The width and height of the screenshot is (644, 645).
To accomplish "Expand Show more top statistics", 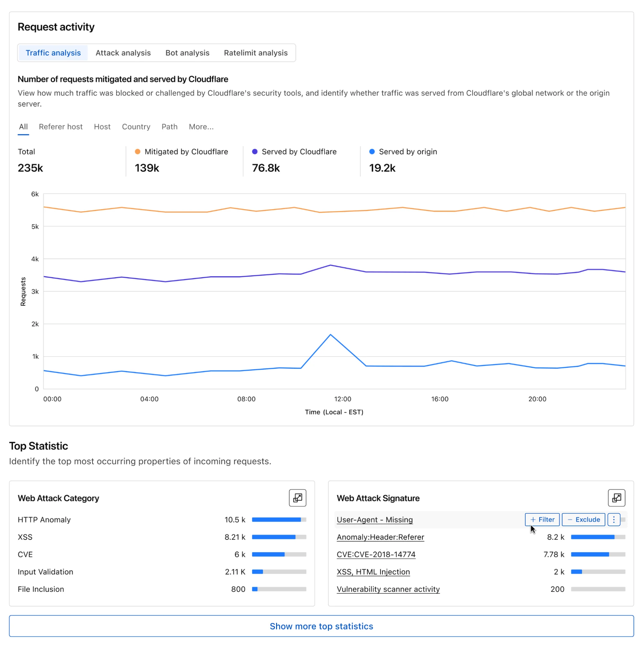I will tap(321, 626).
